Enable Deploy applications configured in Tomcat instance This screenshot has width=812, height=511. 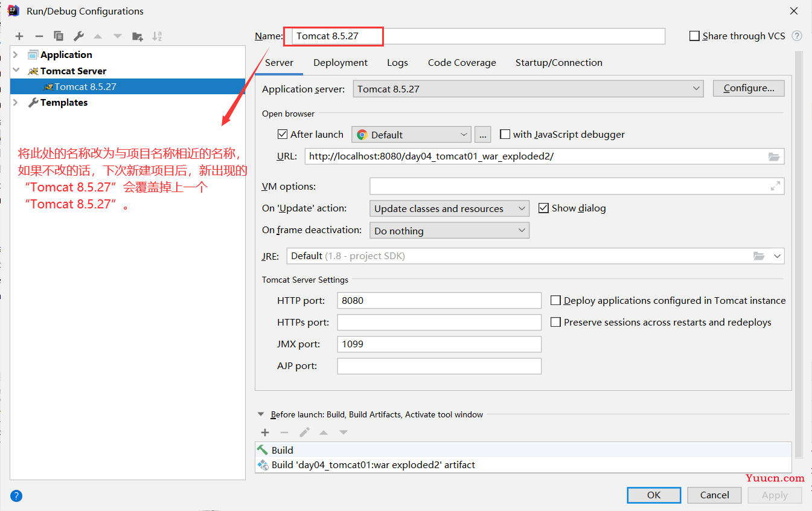coord(555,300)
